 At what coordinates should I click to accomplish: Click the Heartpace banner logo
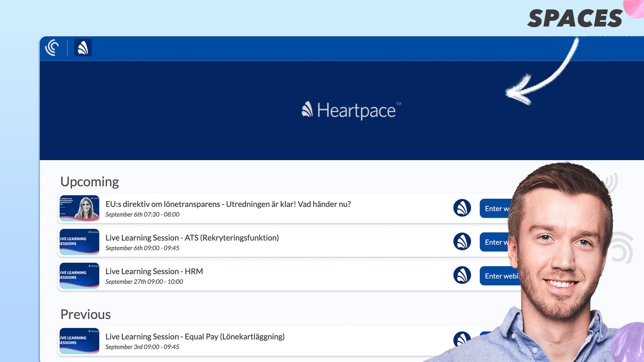(x=351, y=110)
